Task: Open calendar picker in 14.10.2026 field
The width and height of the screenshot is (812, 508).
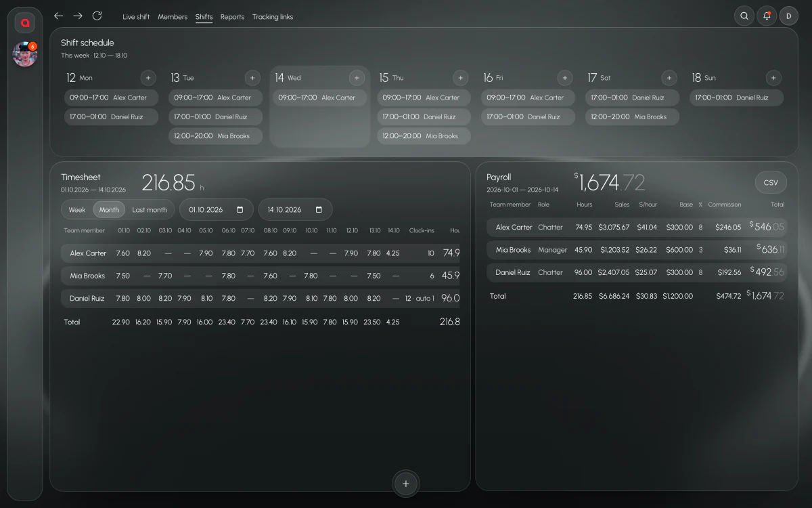Action: (319, 210)
